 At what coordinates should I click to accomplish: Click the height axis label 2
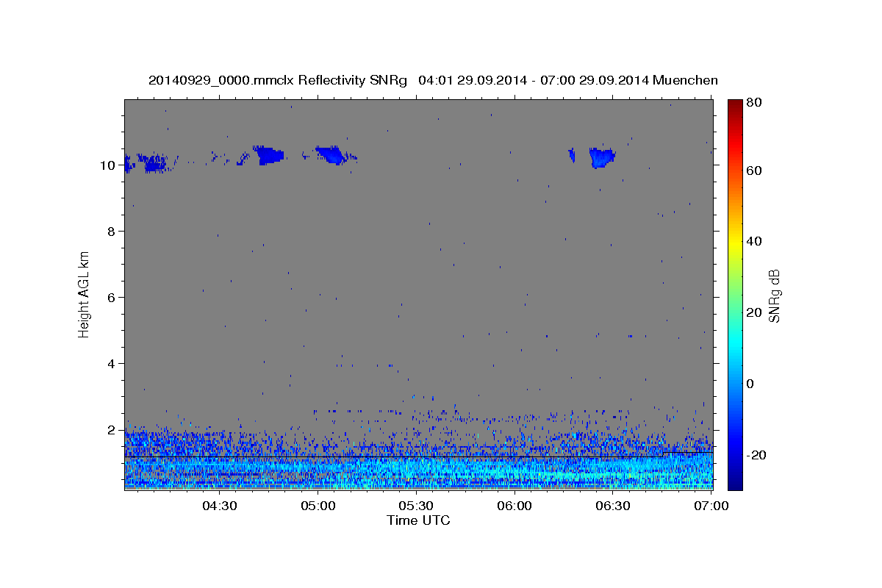pos(110,430)
